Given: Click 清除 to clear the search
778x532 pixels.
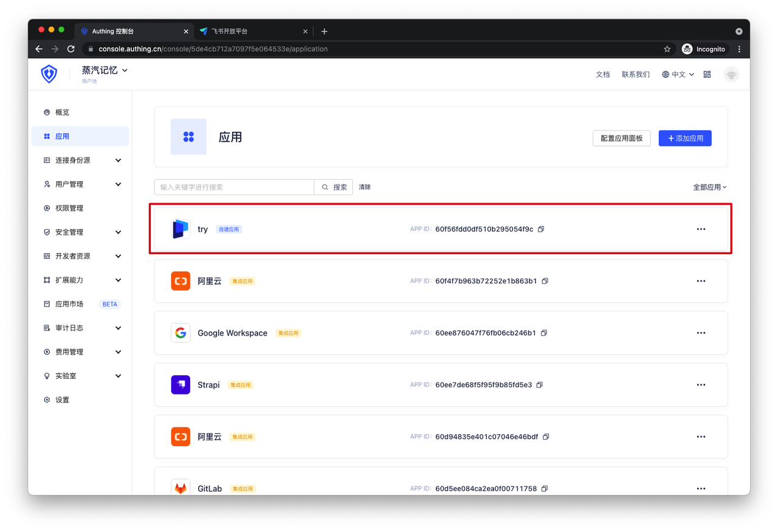Looking at the screenshot, I should (x=365, y=187).
